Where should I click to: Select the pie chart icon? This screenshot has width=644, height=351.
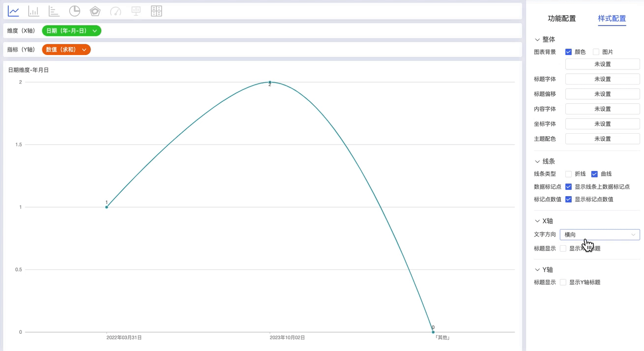point(74,11)
